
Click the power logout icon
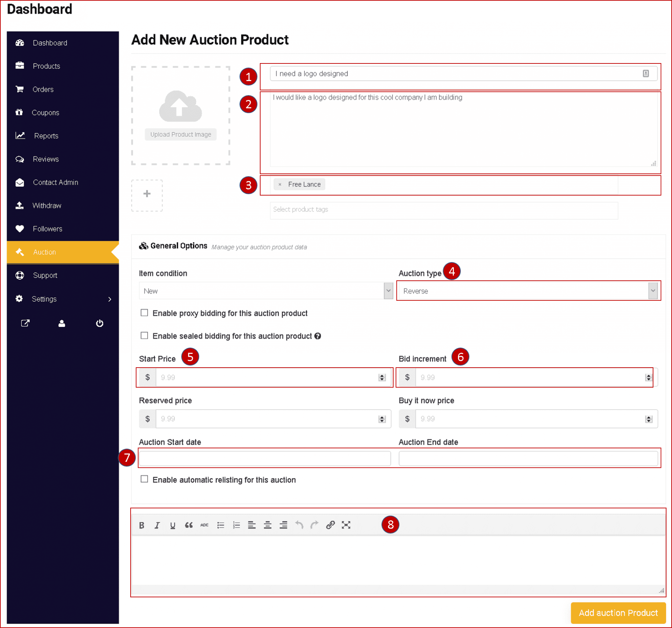click(99, 323)
